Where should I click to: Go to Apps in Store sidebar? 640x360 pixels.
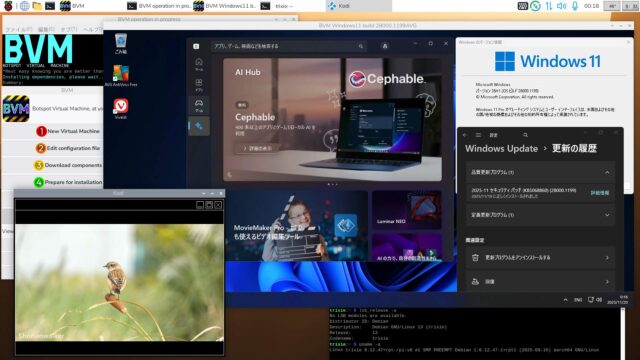[x=199, y=85]
